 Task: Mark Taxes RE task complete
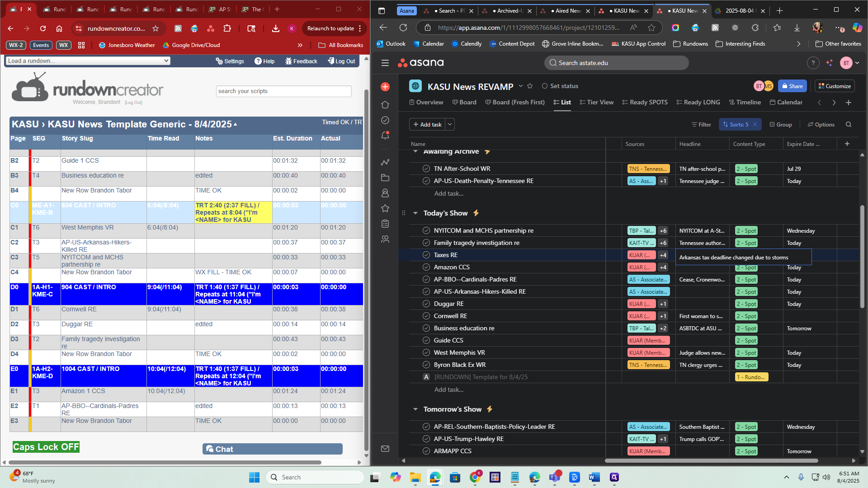[426, 255]
